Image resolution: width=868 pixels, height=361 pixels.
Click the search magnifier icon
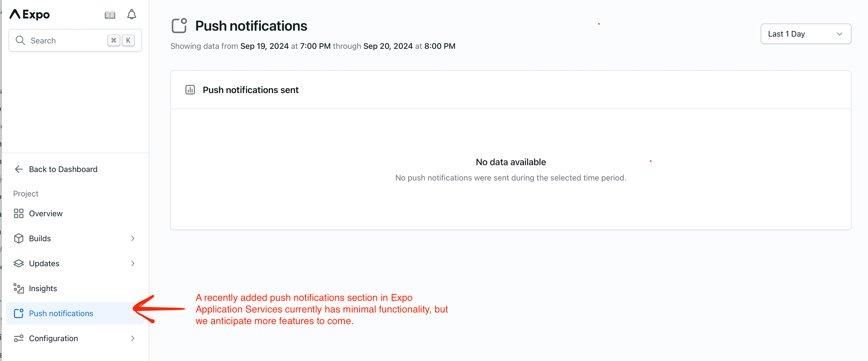coord(20,40)
